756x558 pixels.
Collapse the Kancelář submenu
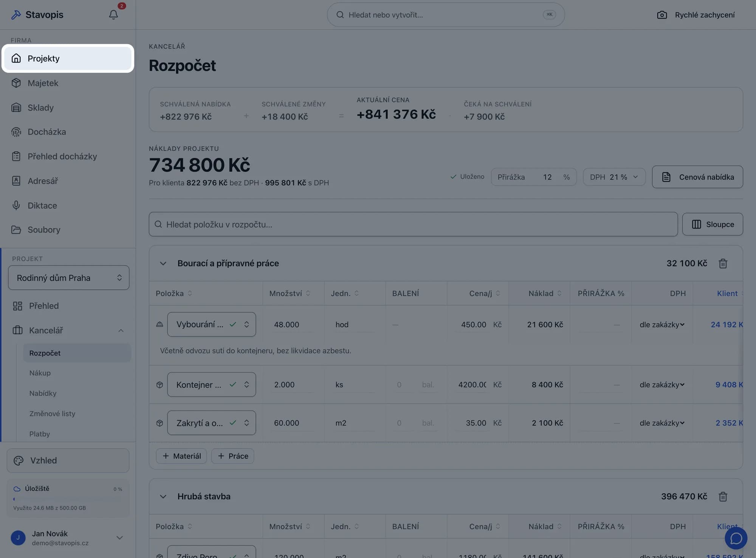pyautogui.click(x=121, y=331)
